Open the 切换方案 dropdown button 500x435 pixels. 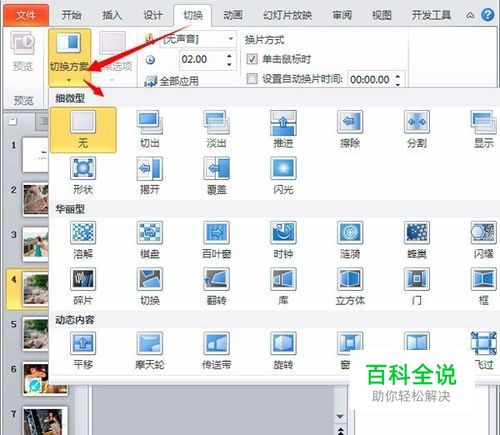[69, 57]
